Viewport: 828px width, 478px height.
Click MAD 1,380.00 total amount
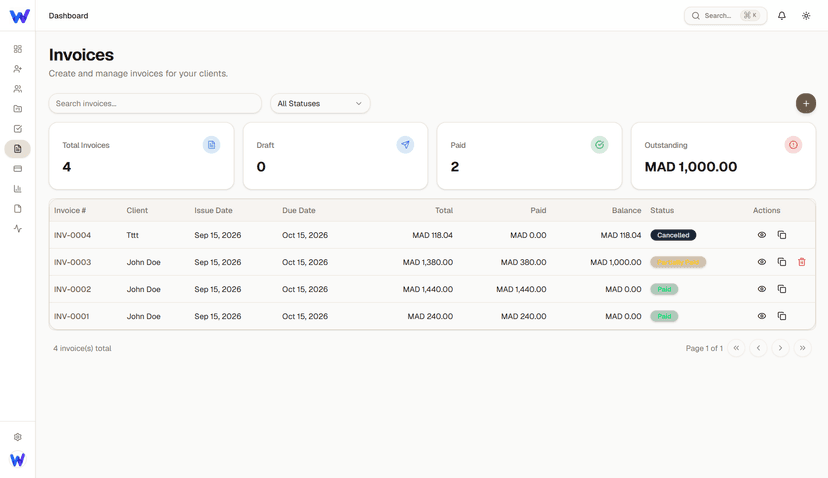(x=428, y=262)
